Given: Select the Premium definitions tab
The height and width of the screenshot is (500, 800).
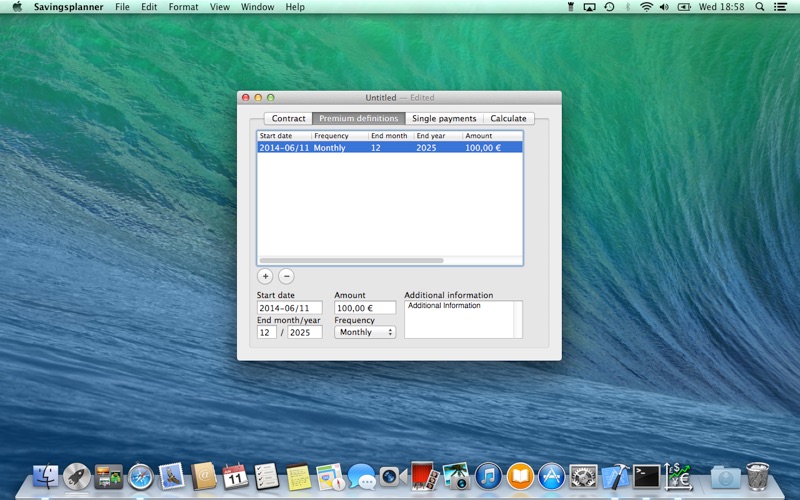Looking at the screenshot, I should [359, 118].
